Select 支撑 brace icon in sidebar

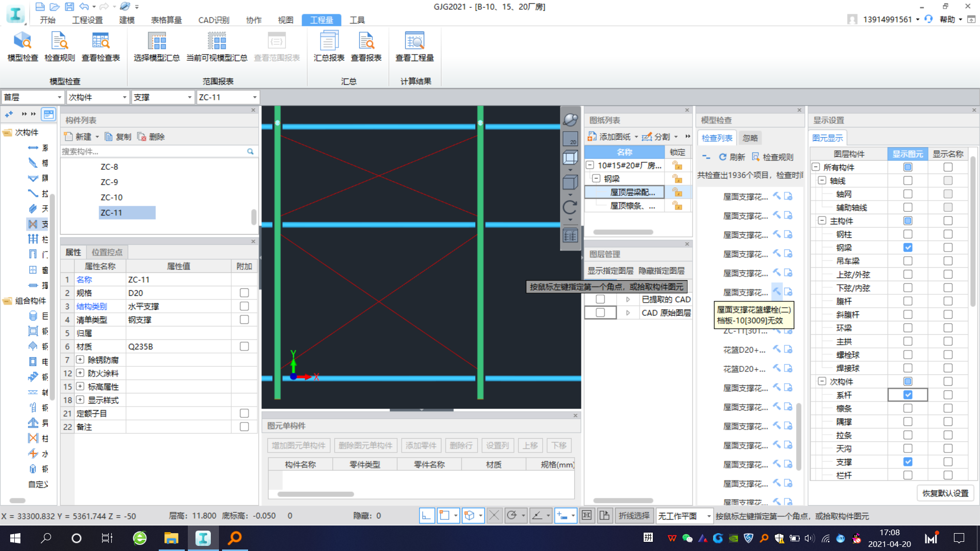pos(33,224)
